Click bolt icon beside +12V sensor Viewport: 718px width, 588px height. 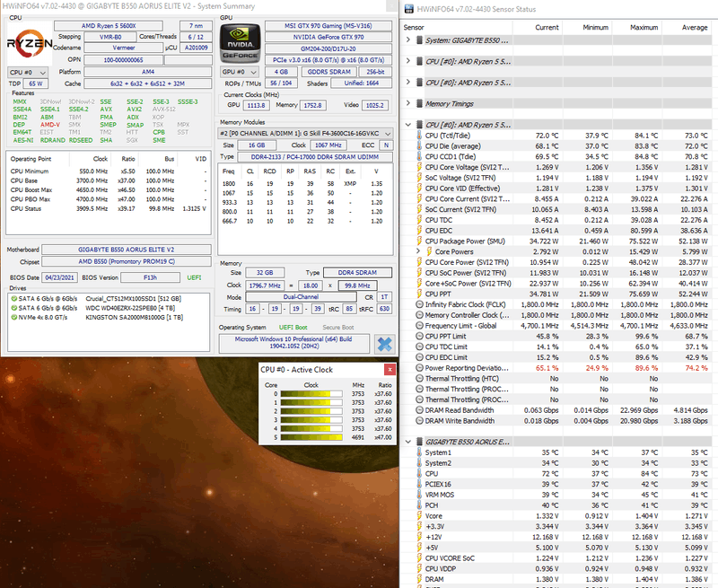[419, 537]
